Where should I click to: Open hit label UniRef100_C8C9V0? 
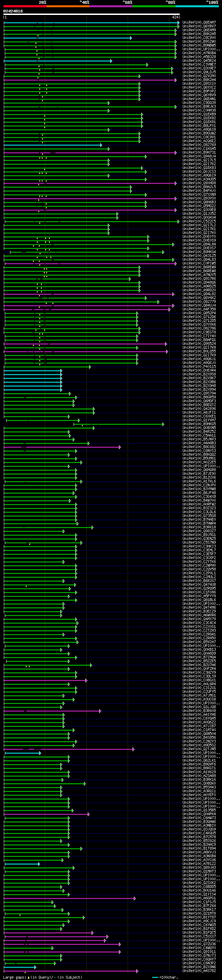click(199, 38)
